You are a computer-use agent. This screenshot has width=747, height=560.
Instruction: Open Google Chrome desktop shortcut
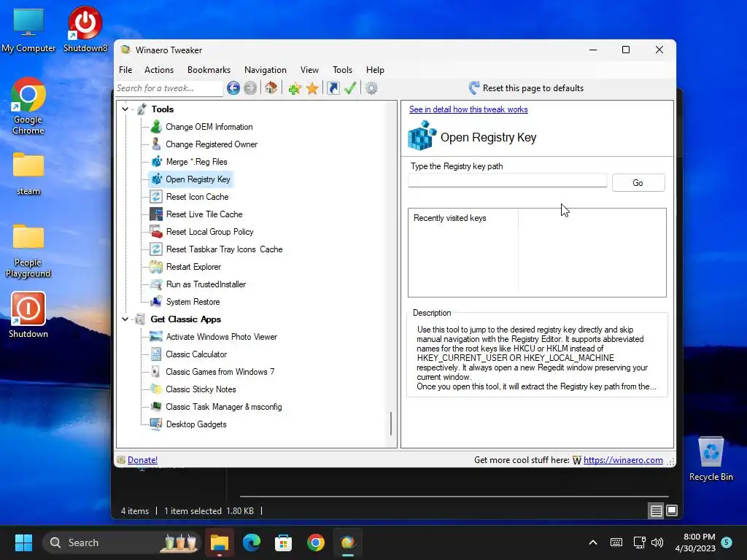click(28, 106)
